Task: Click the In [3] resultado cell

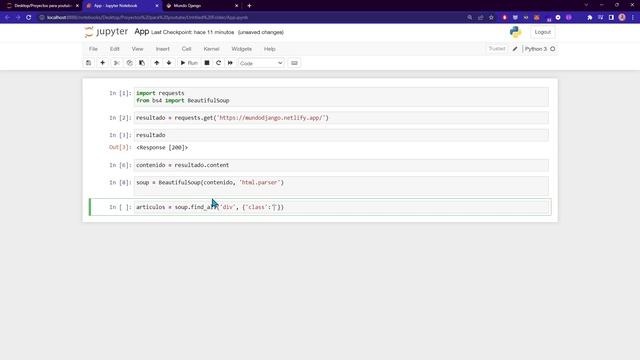Action: 341,135
